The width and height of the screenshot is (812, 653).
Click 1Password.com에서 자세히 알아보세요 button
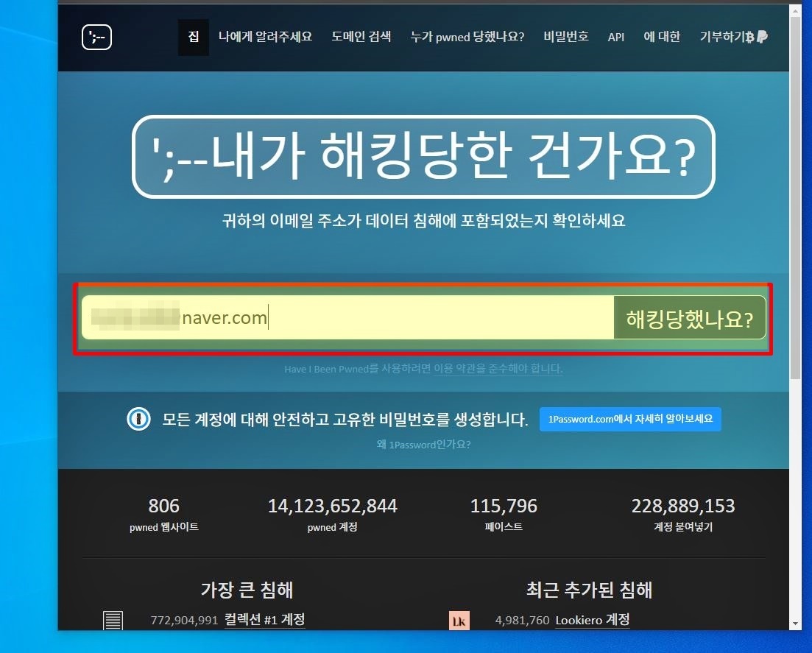pos(630,419)
